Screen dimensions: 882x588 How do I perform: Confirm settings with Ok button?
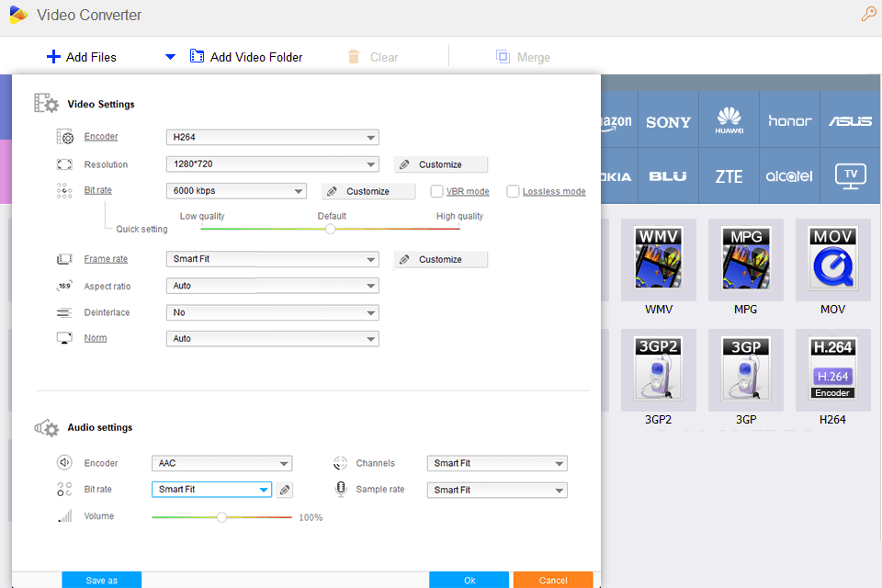(x=469, y=580)
